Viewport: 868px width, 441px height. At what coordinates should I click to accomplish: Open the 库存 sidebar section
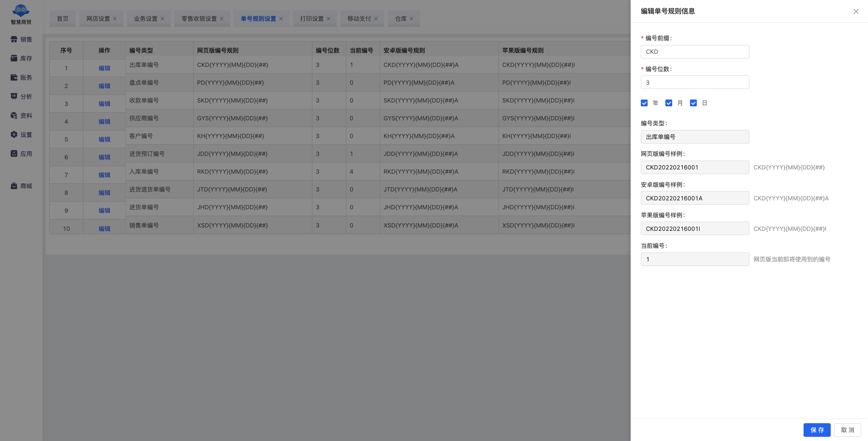pyautogui.click(x=21, y=58)
